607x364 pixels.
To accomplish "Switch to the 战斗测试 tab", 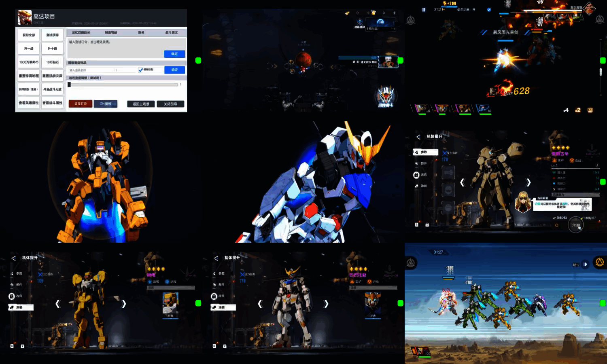I will [x=171, y=33].
